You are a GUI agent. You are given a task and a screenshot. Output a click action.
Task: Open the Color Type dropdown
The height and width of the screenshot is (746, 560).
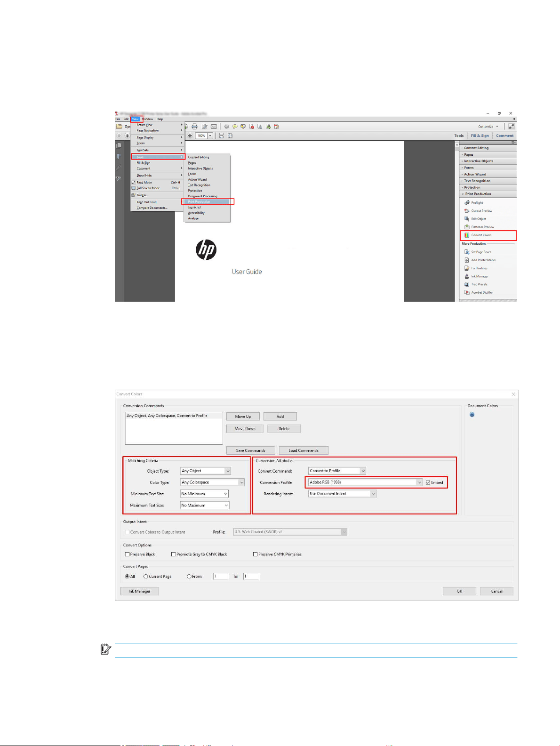(212, 482)
